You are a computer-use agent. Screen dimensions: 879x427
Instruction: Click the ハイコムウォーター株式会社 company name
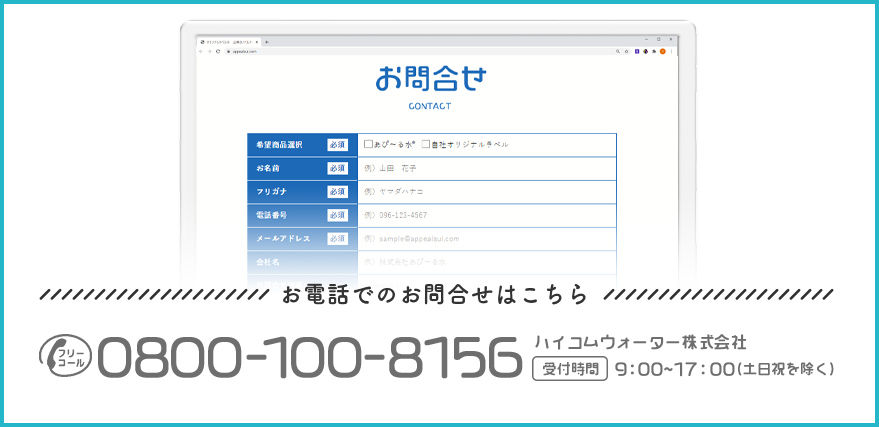coord(640,342)
